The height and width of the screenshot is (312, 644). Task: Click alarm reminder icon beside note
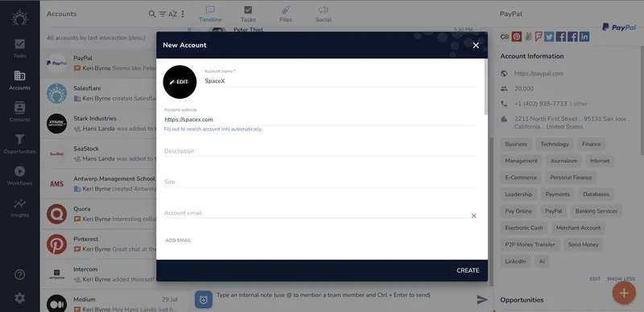click(x=204, y=300)
